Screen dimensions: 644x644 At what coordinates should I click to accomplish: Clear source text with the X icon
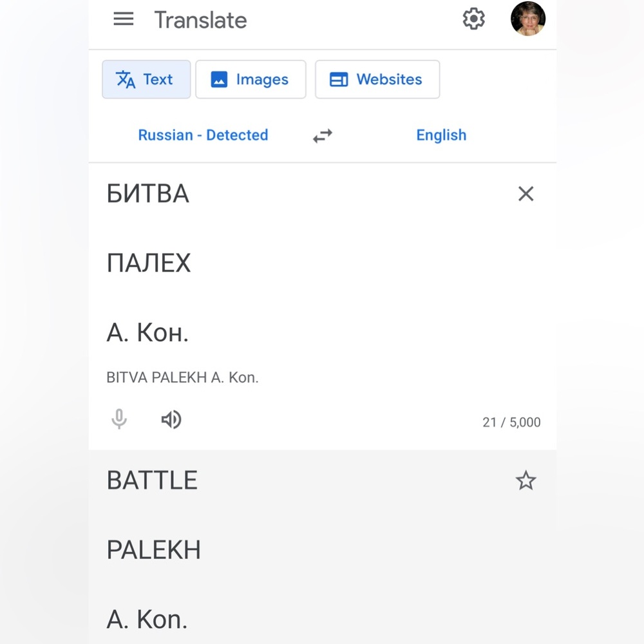(x=526, y=194)
